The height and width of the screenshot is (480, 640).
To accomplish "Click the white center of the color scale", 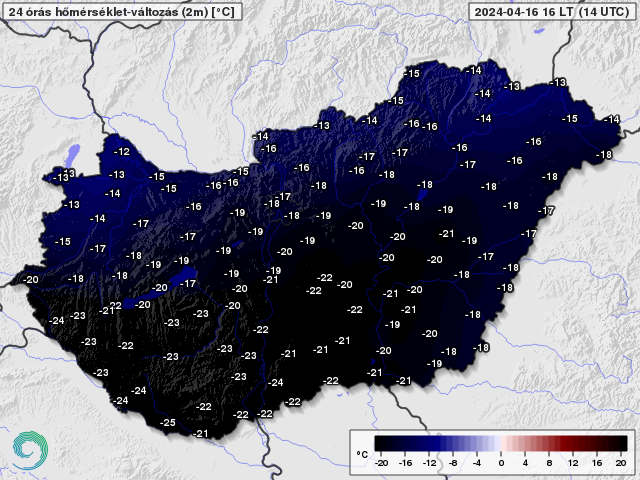I will pyautogui.click(x=501, y=443).
